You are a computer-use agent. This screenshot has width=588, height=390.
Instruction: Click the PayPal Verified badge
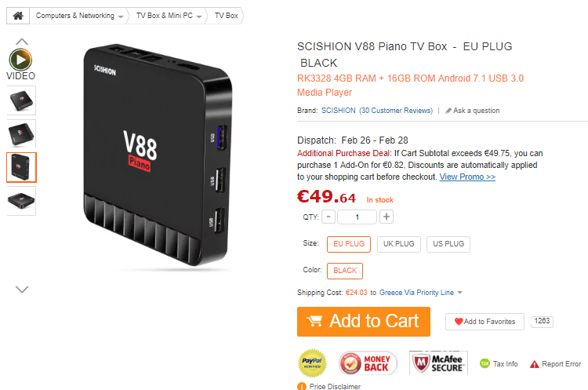click(x=312, y=363)
